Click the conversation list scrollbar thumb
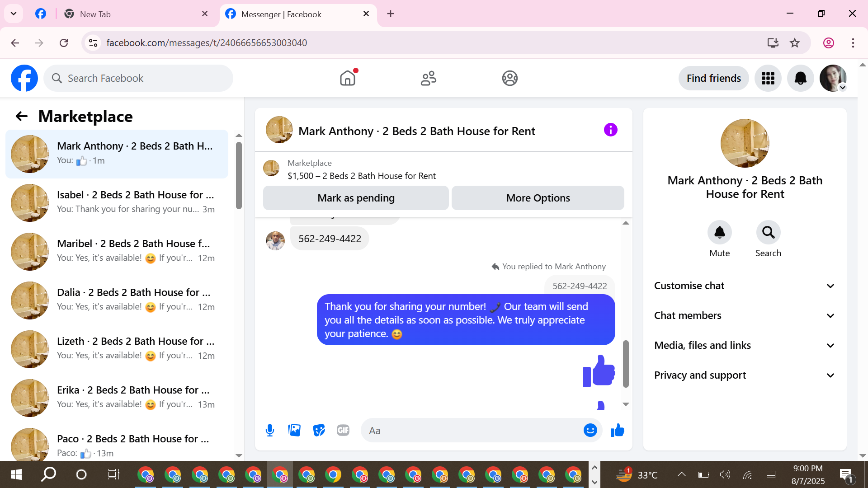The width and height of the screenshot is (868, 488). tap(239, 175)
